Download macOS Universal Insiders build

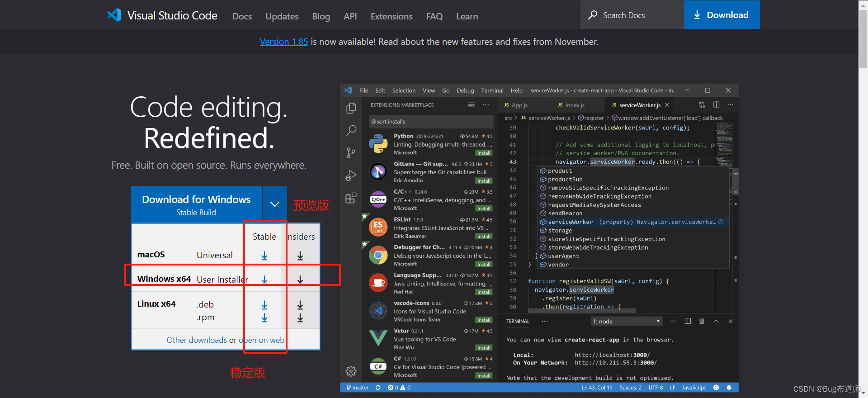click(x=300, y=256)
